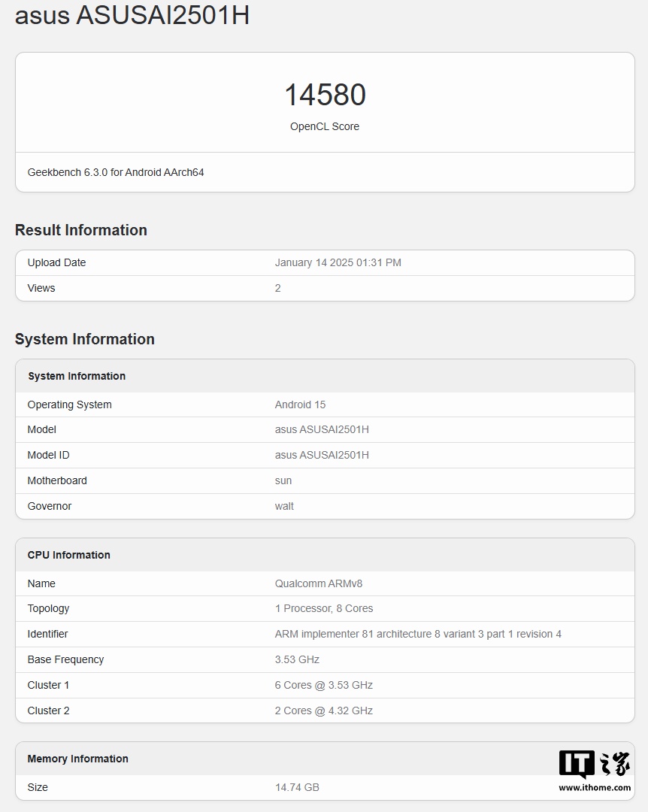
Task: Click the January 14 2025 upload date value
Action: (338, 262)
